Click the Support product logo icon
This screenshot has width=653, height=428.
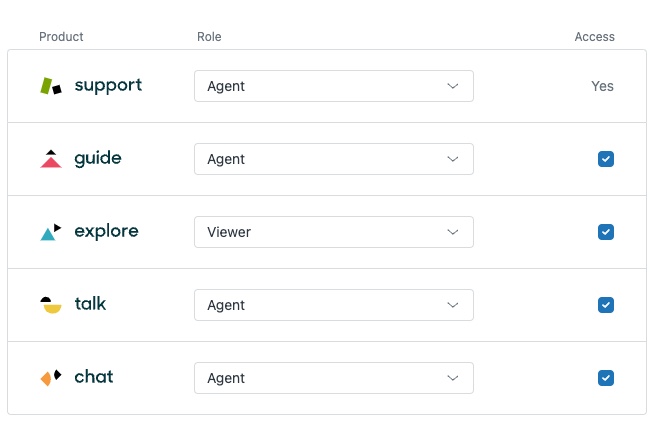click(51, 86)
